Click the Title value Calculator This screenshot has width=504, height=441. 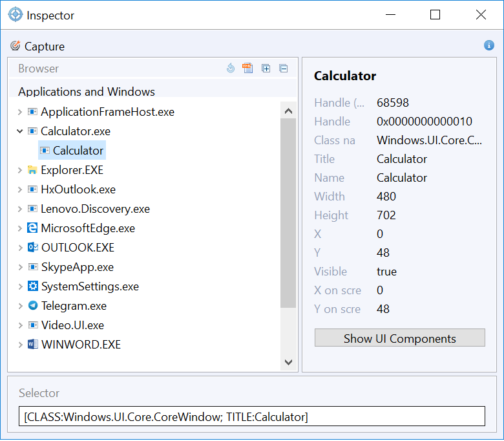pyautogui.click(x=402, y=159)
